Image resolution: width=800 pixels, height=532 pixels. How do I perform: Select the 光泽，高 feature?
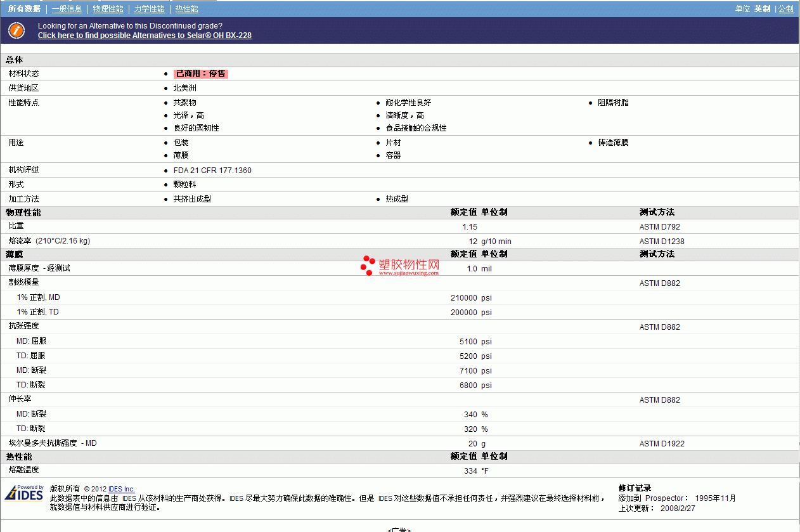point(189,115)
